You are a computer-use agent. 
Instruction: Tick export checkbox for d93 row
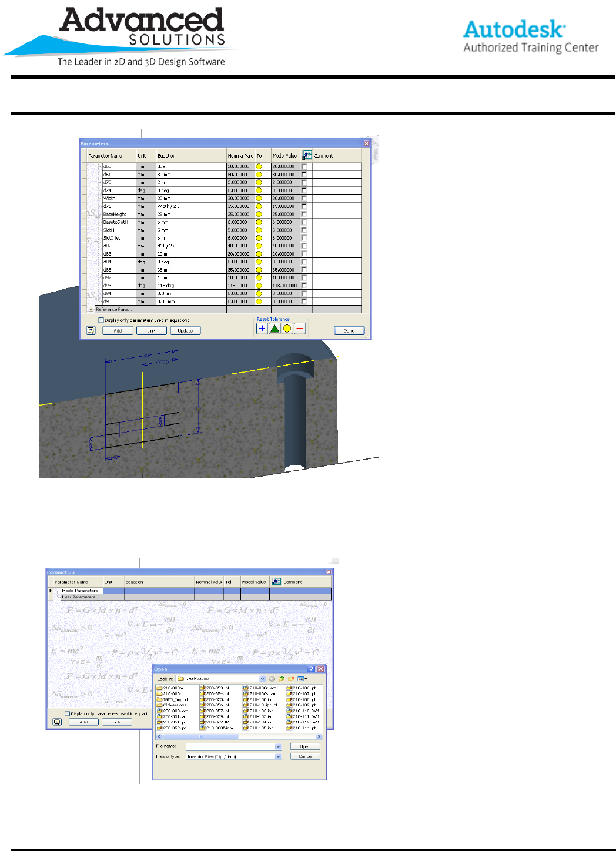304,286
